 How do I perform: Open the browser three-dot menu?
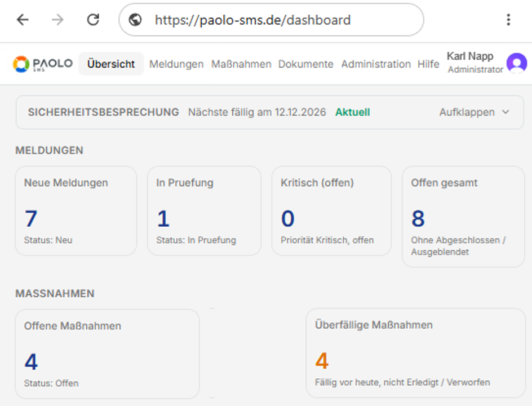tap(508, 20)
